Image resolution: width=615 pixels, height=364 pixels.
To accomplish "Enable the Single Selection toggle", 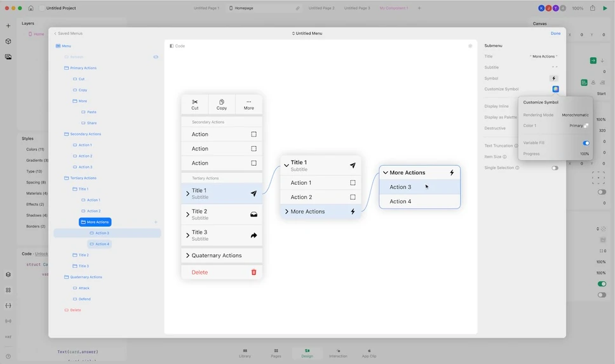I will pyautogui.click(x=555, y=168).
